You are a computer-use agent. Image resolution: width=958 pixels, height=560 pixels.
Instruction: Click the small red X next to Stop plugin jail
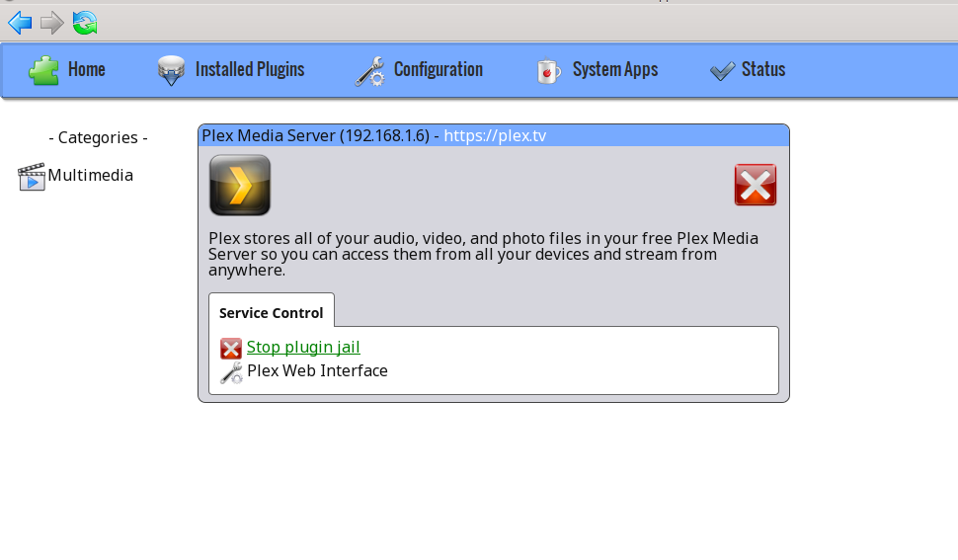click(x=231, y=349)
